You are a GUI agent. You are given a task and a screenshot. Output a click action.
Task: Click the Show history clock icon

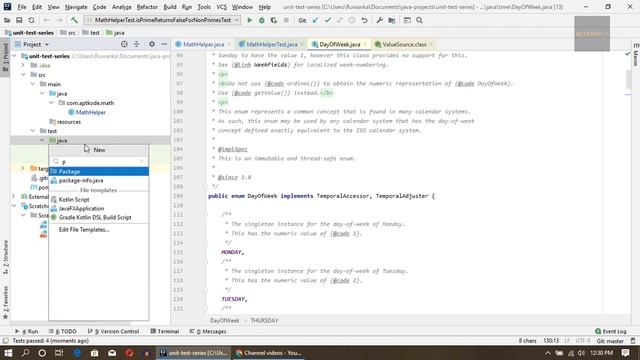coord(352,20)
